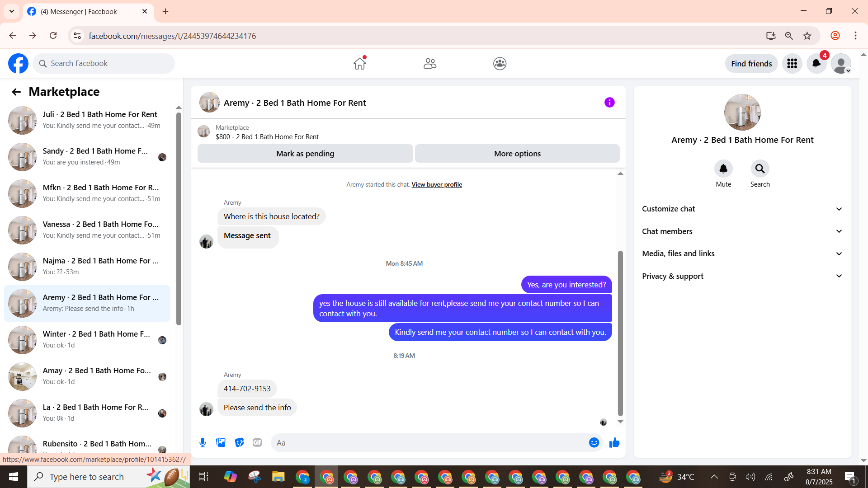Click Mark as pending button
868x488 pixels.
point(305,154)
